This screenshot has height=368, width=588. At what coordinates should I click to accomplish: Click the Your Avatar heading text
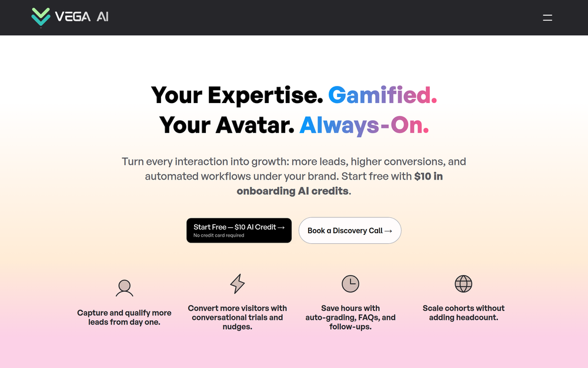pos(226,125)
